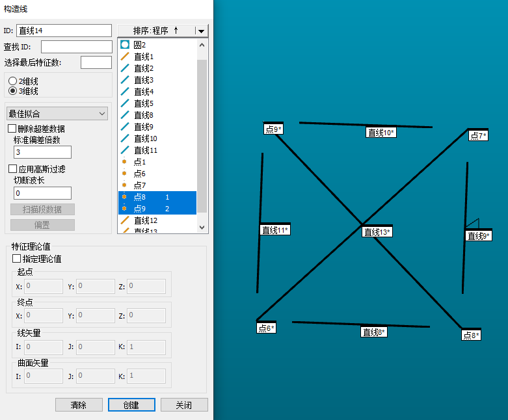Screen dimensions: 508x420
Task: Click the orange line icon for 直线1
Action: (125, 57)
